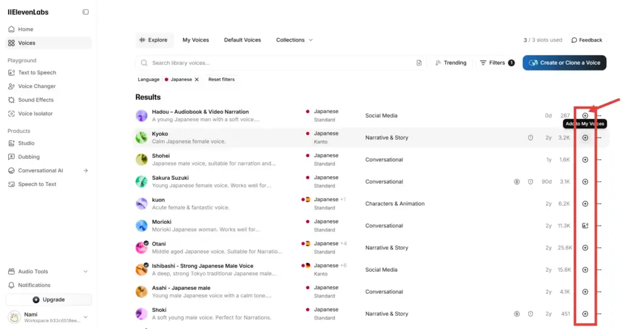Play the Shohei voice avatar preview
644x329 pixels.
[142, 160]
